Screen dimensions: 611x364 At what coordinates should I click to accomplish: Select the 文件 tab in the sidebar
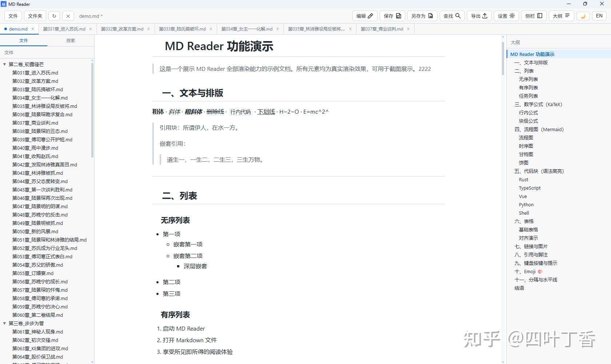[x=24, y=41]
